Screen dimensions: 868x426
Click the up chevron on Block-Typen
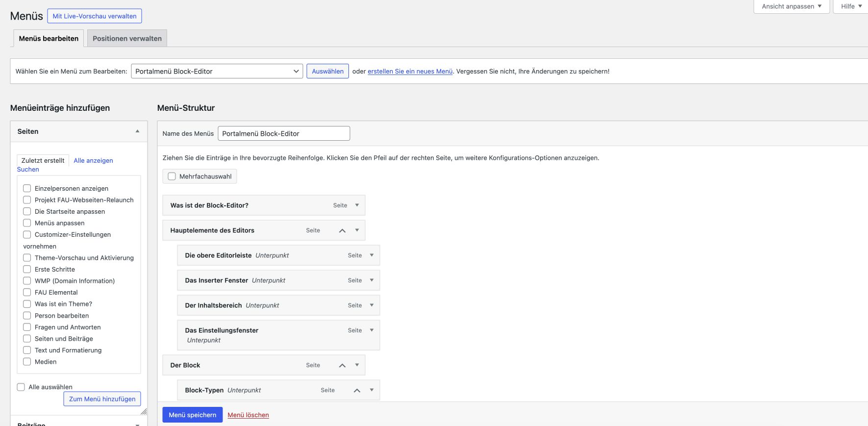[357, 390]
